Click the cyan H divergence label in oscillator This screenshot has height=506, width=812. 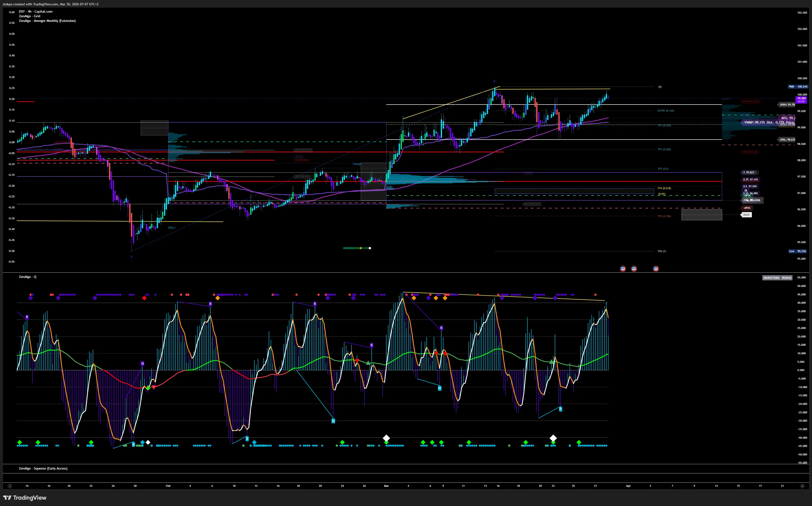point(333,421)
